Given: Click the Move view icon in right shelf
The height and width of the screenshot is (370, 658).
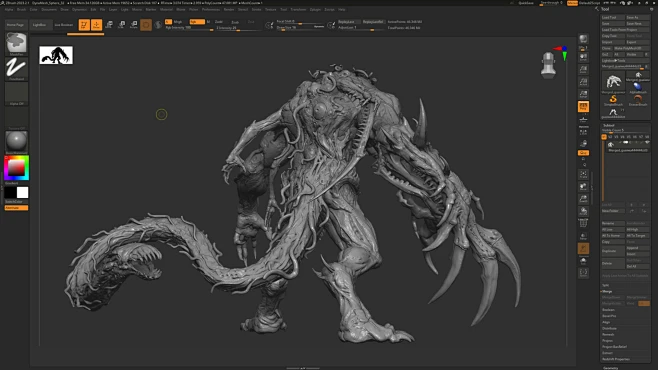Looking at the screenshot, I should pos(583,187).
